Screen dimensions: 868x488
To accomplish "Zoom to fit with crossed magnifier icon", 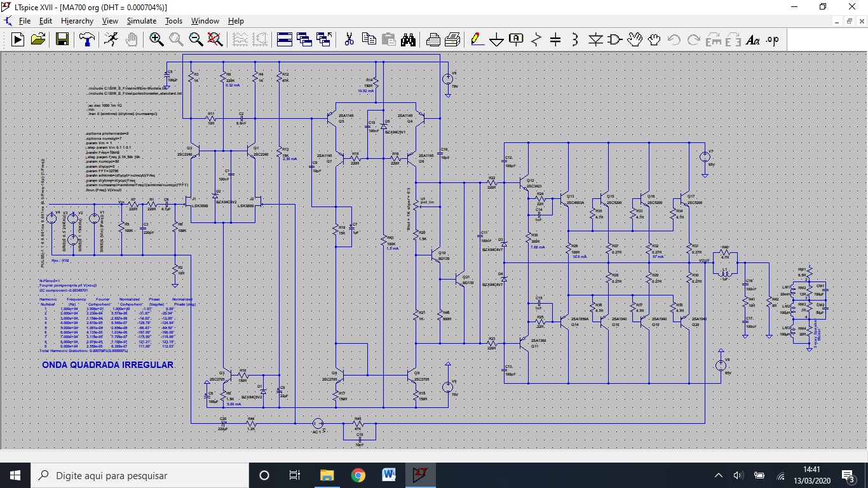I will click(x=215, y=39).
